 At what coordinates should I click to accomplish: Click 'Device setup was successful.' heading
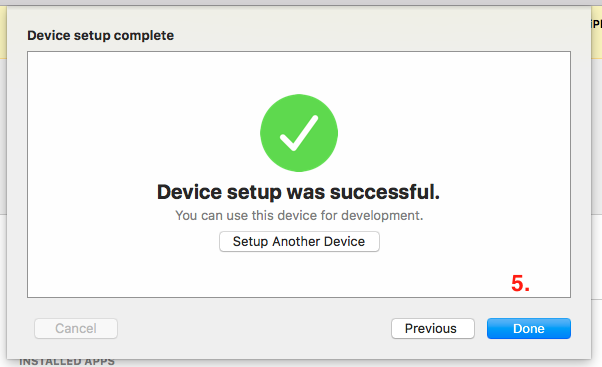point(298,192)
